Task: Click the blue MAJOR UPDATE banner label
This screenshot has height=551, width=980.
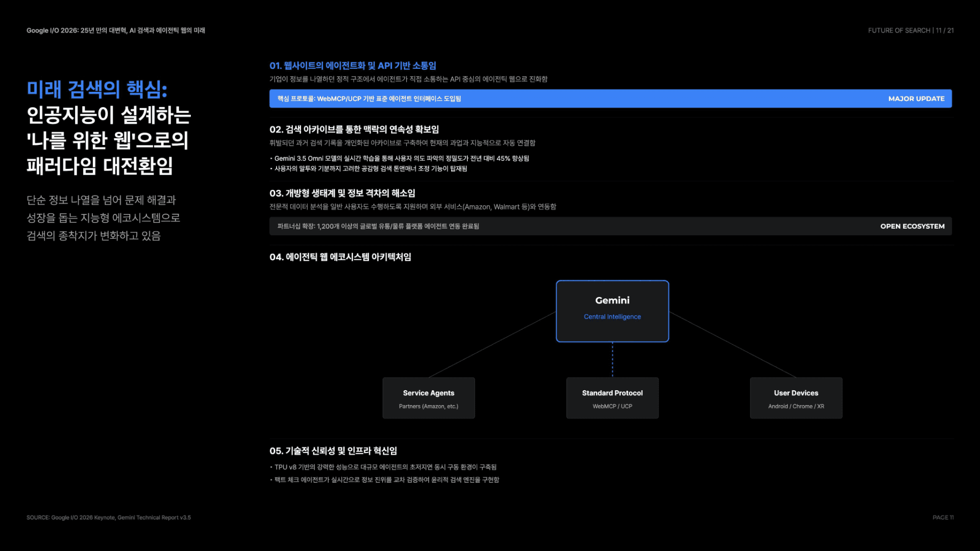Action: coord(916,98)
